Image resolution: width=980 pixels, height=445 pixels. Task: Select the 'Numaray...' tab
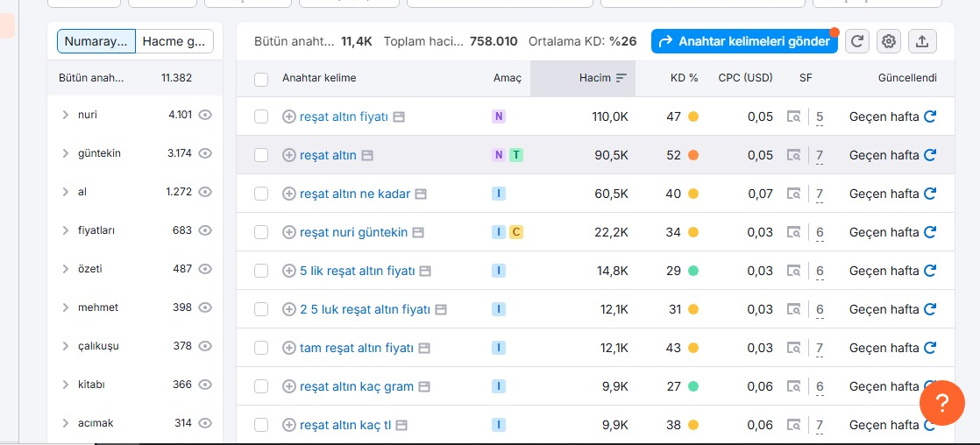point(96,42)
